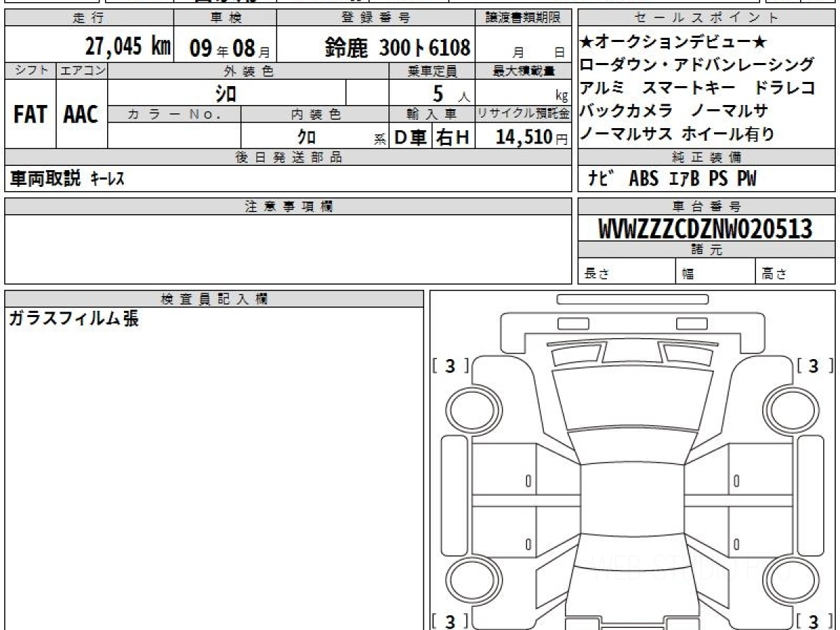Click the 諸元 header

[x=707, y=251]
